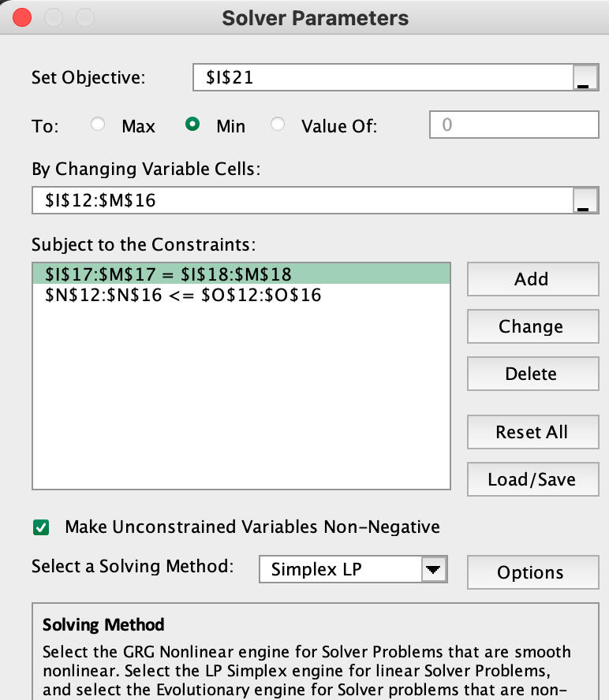Viewport: 609px width, 700px height.
Task: Select the Max objective option
Action: click(99, 125)
